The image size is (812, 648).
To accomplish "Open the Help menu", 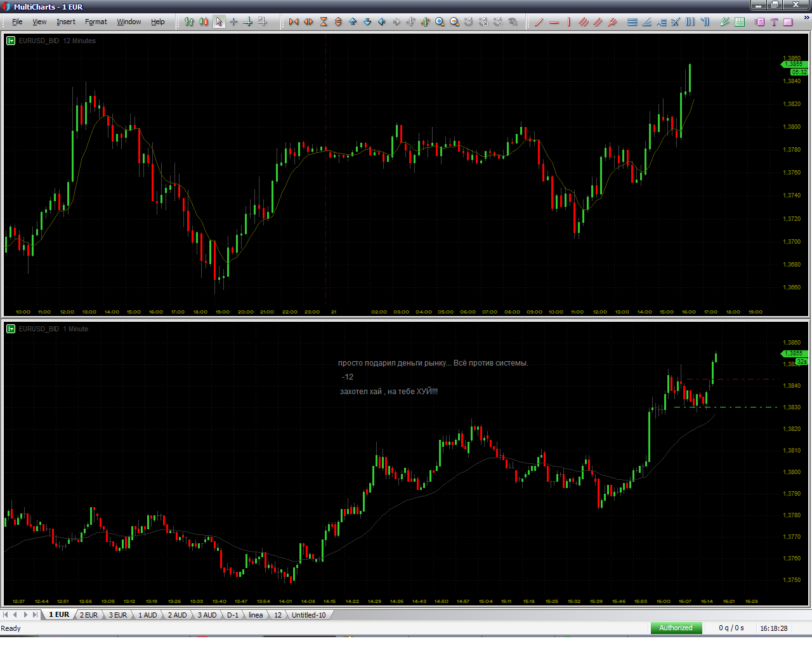I will pyautogui.click(x=157, y=22).
